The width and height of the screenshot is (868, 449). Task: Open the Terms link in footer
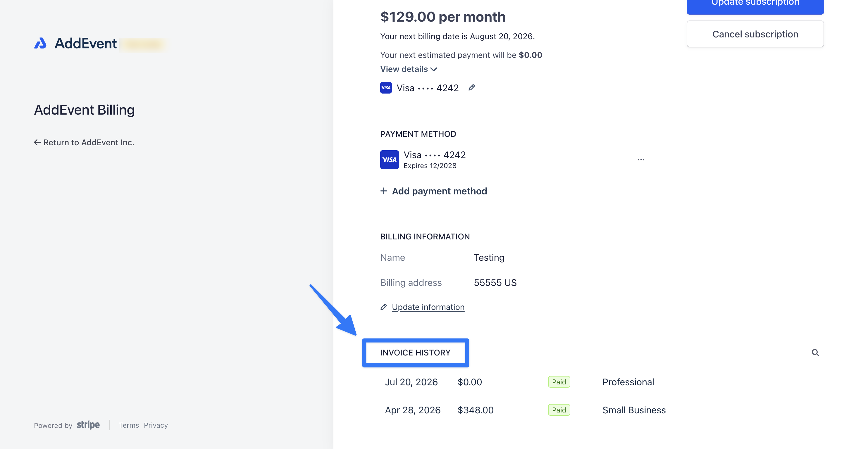129,425
